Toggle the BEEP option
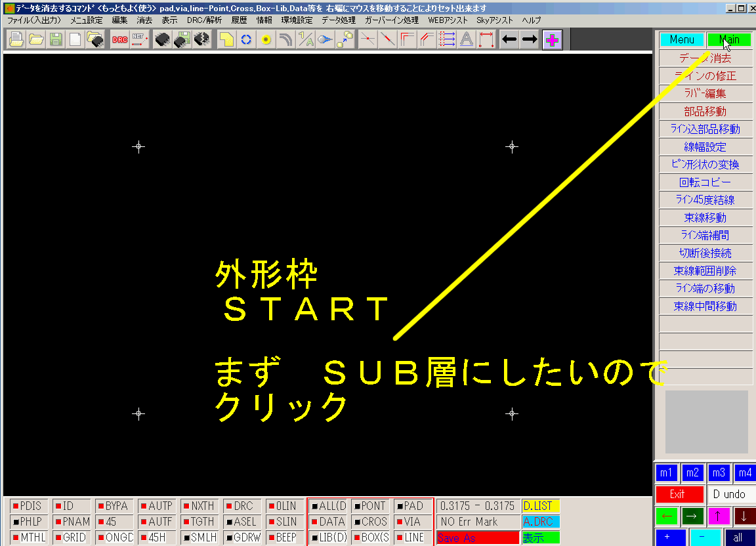Image resolution: width=756 pixels, height=546 pixels. point(284,537)
